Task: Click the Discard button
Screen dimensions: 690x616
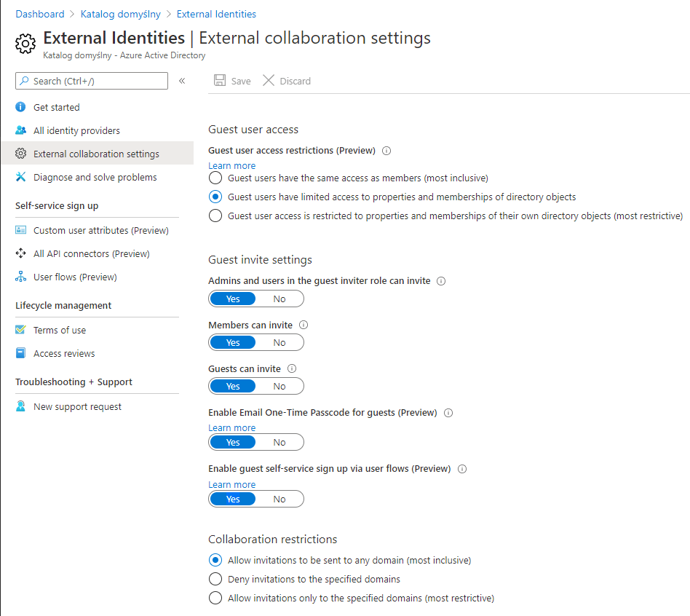Action: coord(287,81)
